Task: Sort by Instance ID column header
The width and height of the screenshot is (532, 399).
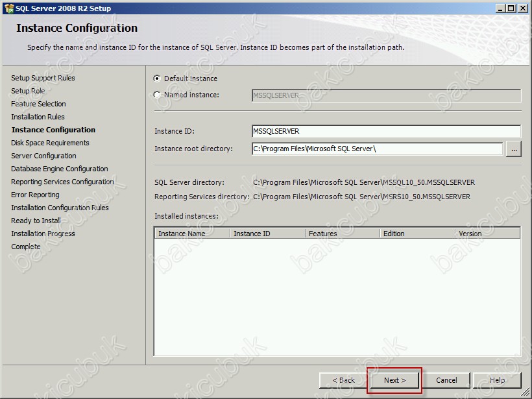Action: 267,234
